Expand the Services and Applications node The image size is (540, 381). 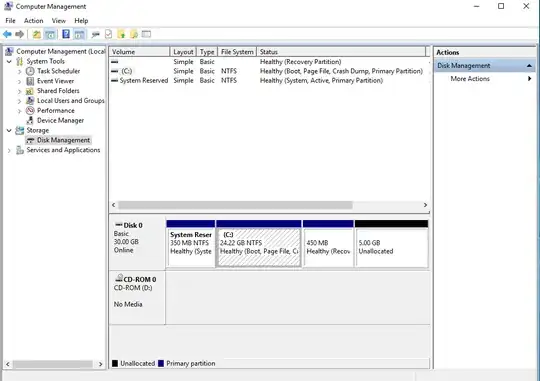[9, 151]
